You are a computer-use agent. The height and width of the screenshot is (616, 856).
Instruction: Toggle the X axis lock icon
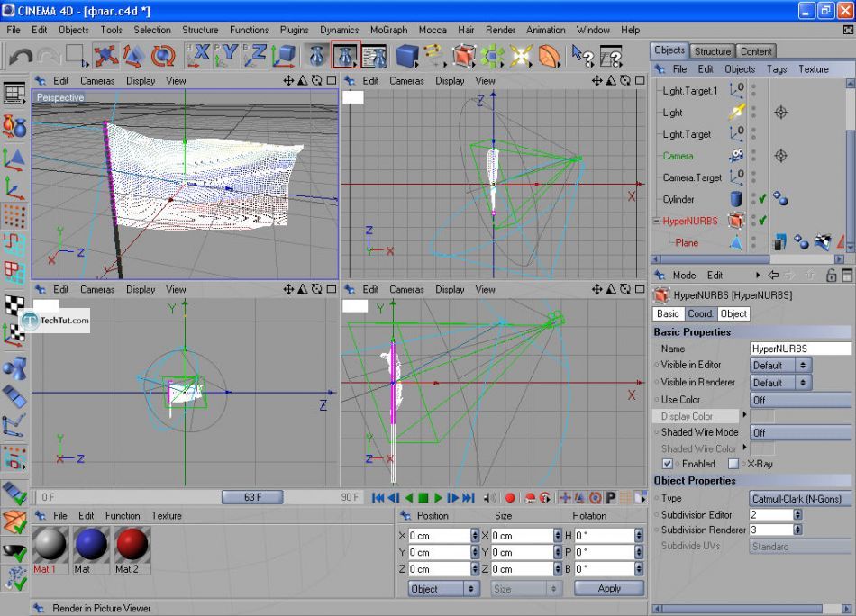197,57
